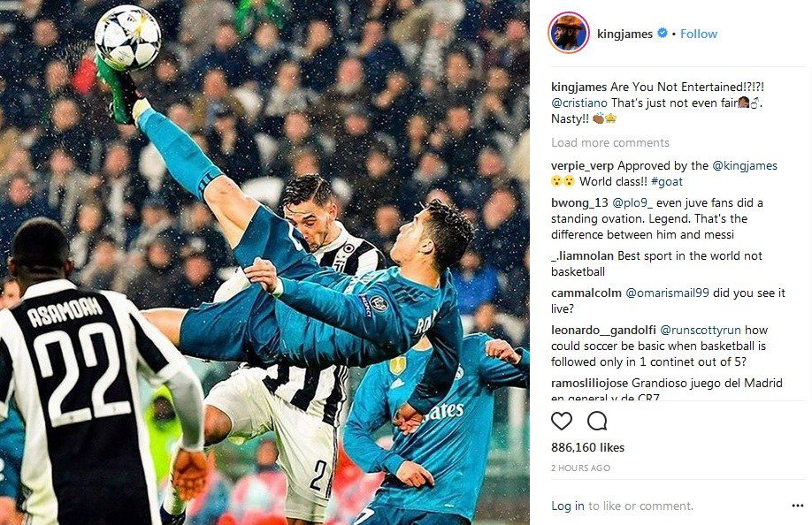Load more comments

click(x=610, y=142)
